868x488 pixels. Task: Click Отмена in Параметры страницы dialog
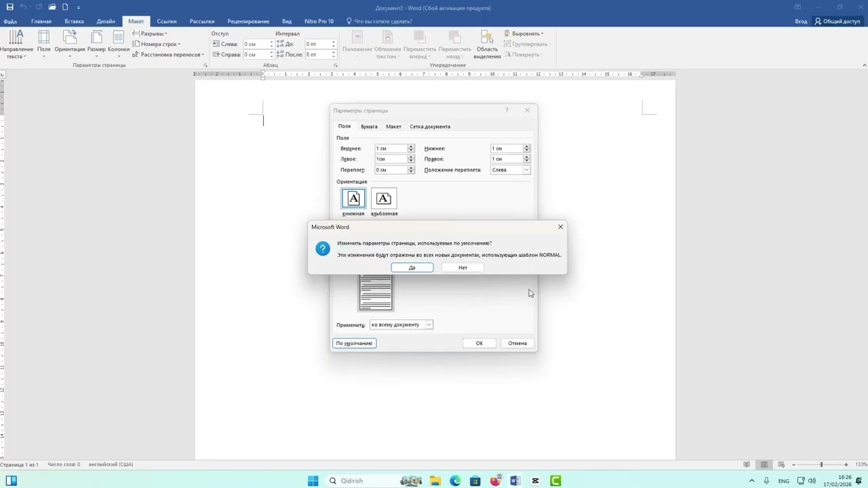pos(517,343)
